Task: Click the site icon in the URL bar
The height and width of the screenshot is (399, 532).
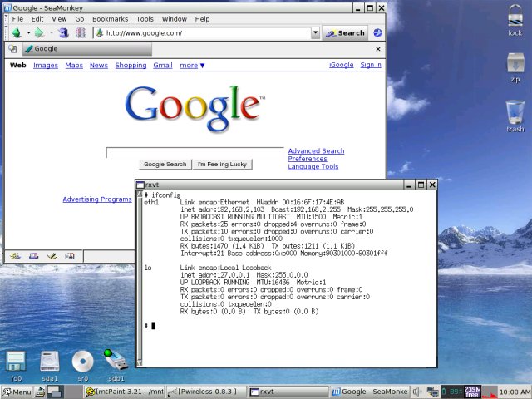Action: click(x=99, y=33)
